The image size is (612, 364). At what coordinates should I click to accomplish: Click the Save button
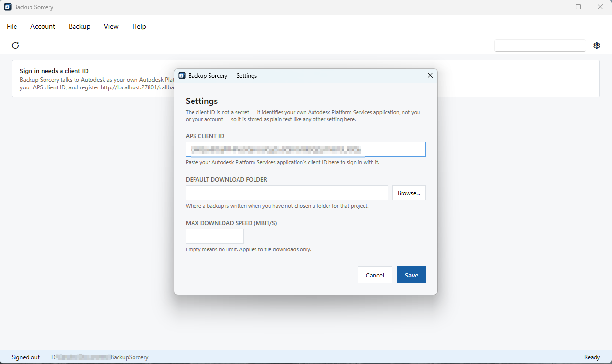[x=411, y=275]
